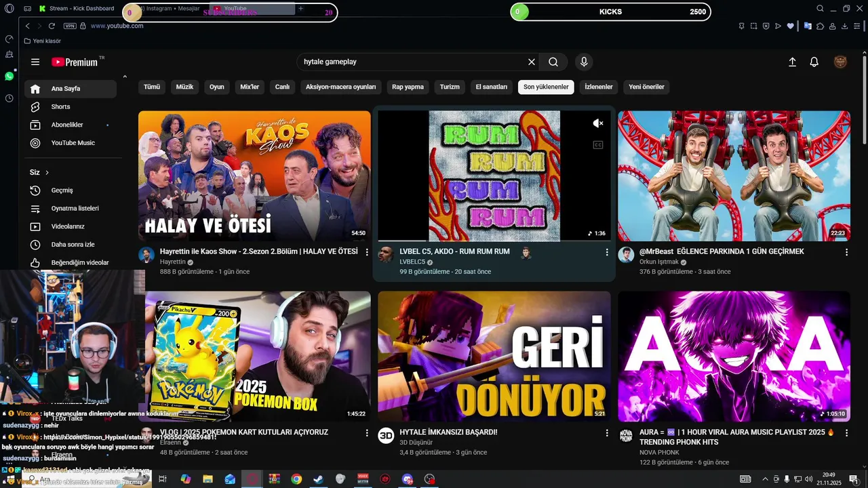Start voice search with the microphone
This screenshot has width=868, height=488.
coord(584,62)
